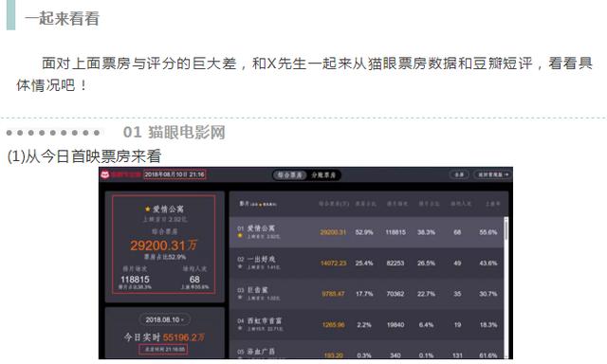Click the small pill button left of top-right button
The image size is (607, 364).
pyautogui.click(x=459, y=174)
